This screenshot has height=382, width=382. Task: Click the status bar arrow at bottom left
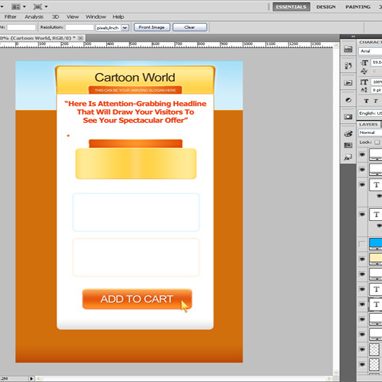[31, 378]
